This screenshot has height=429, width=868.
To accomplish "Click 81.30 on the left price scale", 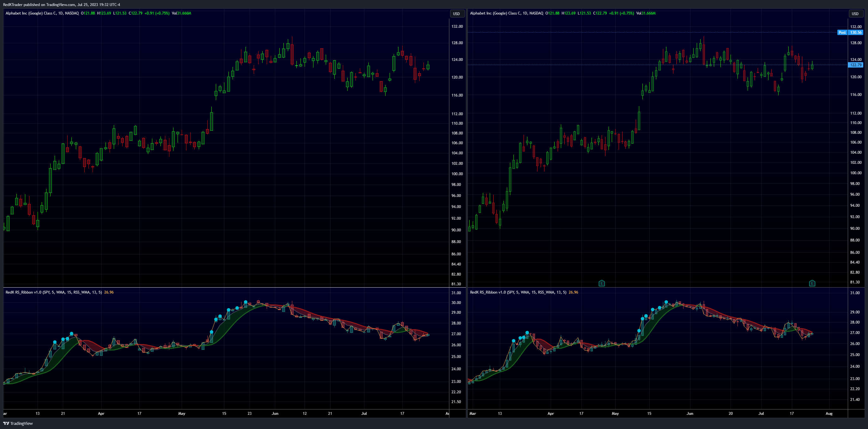I will (456, 284).
